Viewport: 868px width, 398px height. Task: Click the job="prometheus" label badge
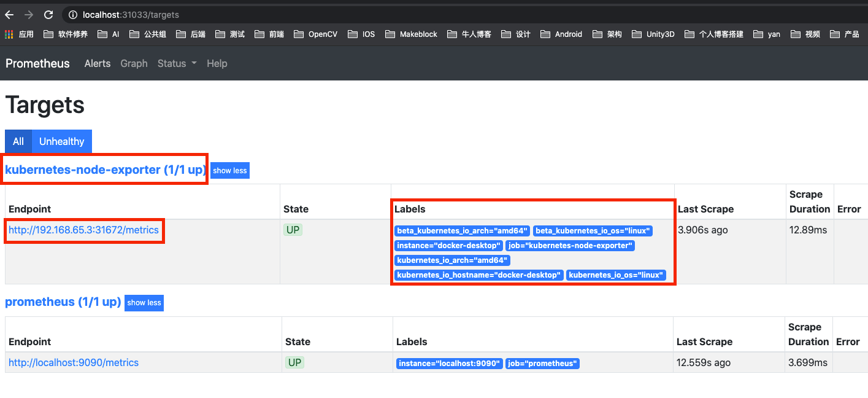coord(542,364)
